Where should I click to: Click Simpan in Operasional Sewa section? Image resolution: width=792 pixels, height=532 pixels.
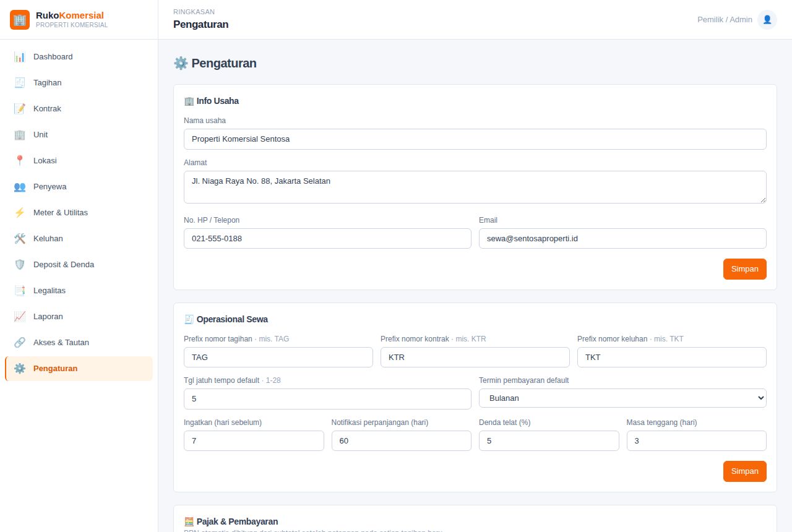click(745, 471)
